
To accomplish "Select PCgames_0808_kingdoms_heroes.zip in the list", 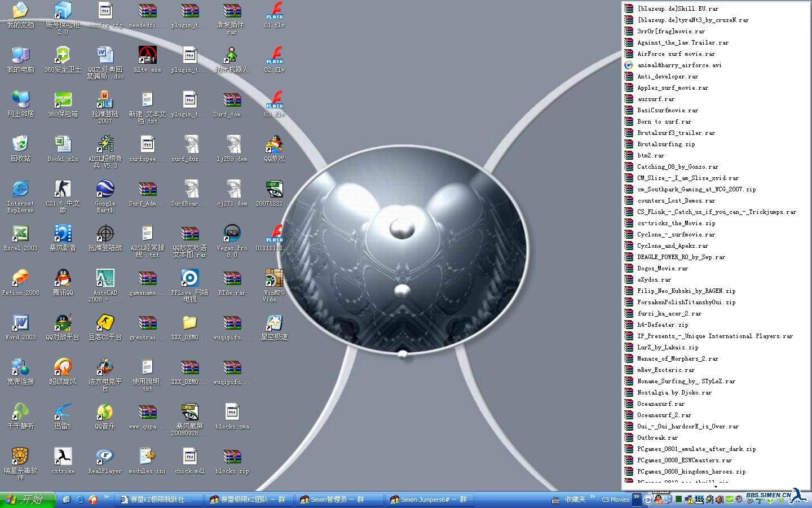I will pos(715,471).
